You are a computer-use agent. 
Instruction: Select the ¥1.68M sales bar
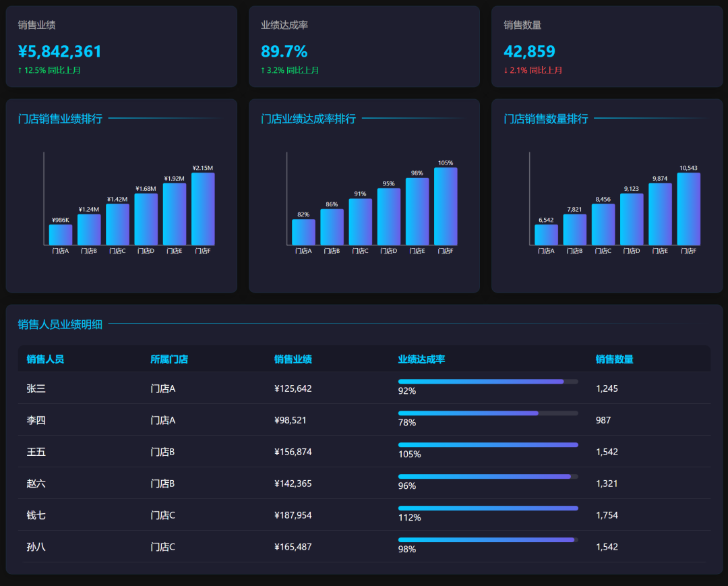click(x=146, y=219)
